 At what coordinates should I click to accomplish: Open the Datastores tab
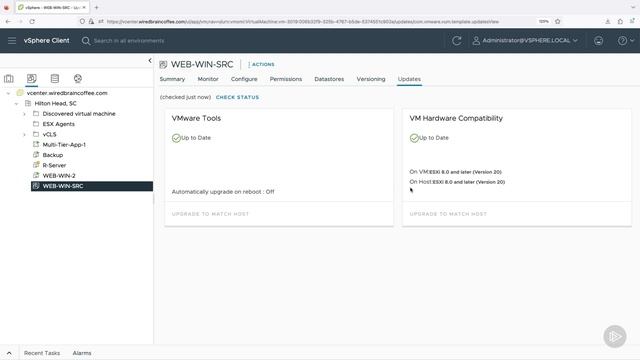pos(329,79)
